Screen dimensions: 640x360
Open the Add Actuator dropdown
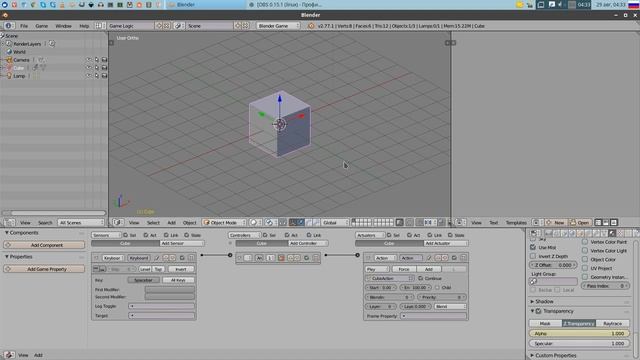445,243
